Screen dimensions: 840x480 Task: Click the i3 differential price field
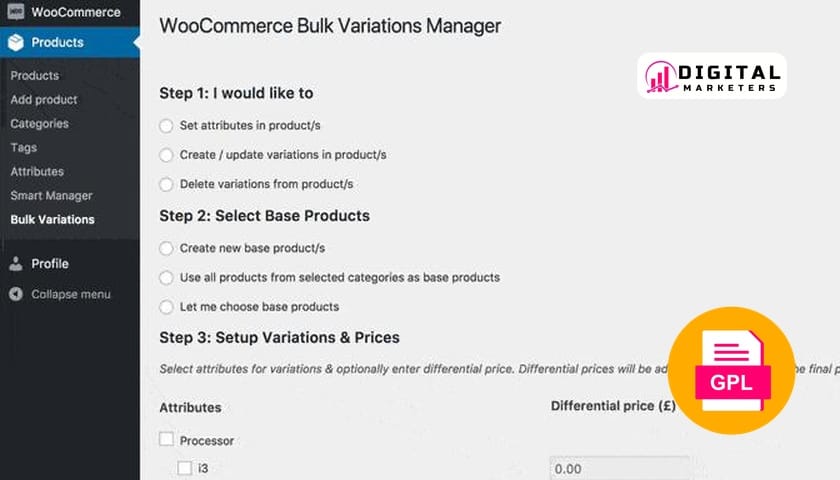619,468
